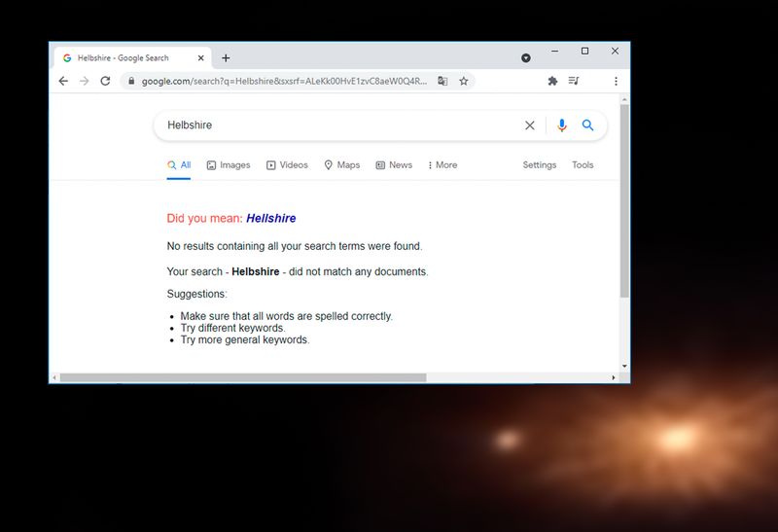Select the All results tab

tap(179, 165)
